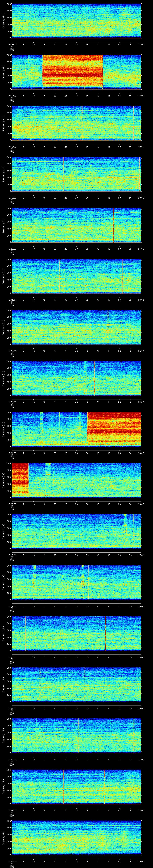Click the 6:31:00 start time label
Viewport: 153px width, 868px height.
[12, 810]
